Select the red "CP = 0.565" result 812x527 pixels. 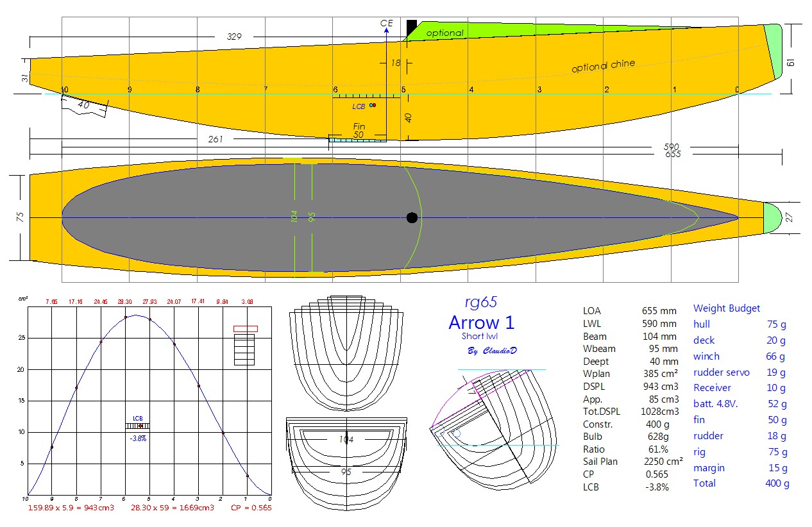tap(251, 508)
